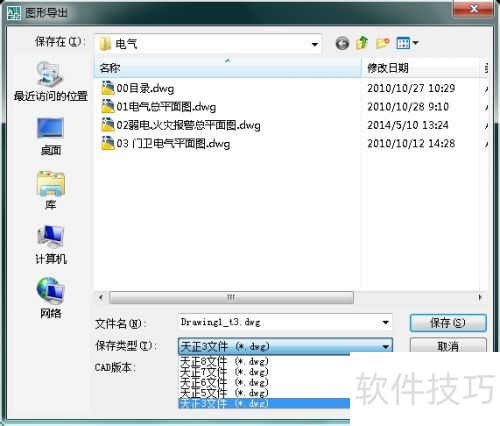The height and width of the screenshot is (426, 500).
Task: Expand the 保存在 folder dropdown
Action: [x=314, y=44]
